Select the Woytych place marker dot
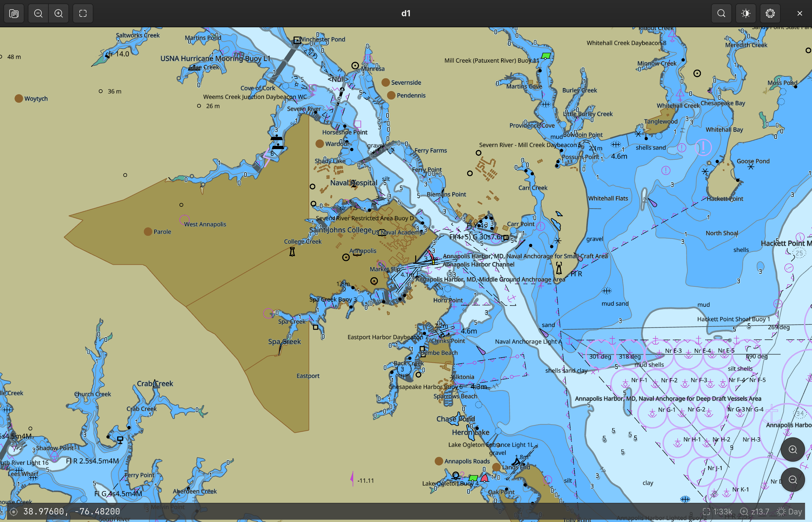This screenshot has width=812, height=522. point(19,98)
